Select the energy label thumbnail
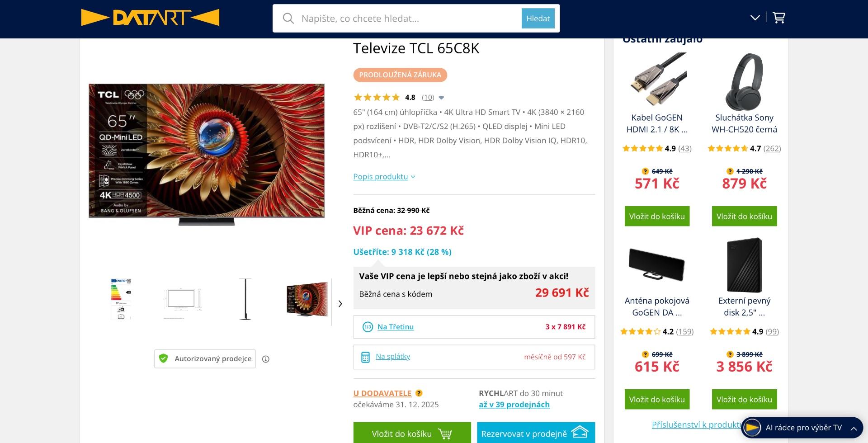Image resolution: width=868 pixels, height=443 pixels. click(x=121, y=299)
